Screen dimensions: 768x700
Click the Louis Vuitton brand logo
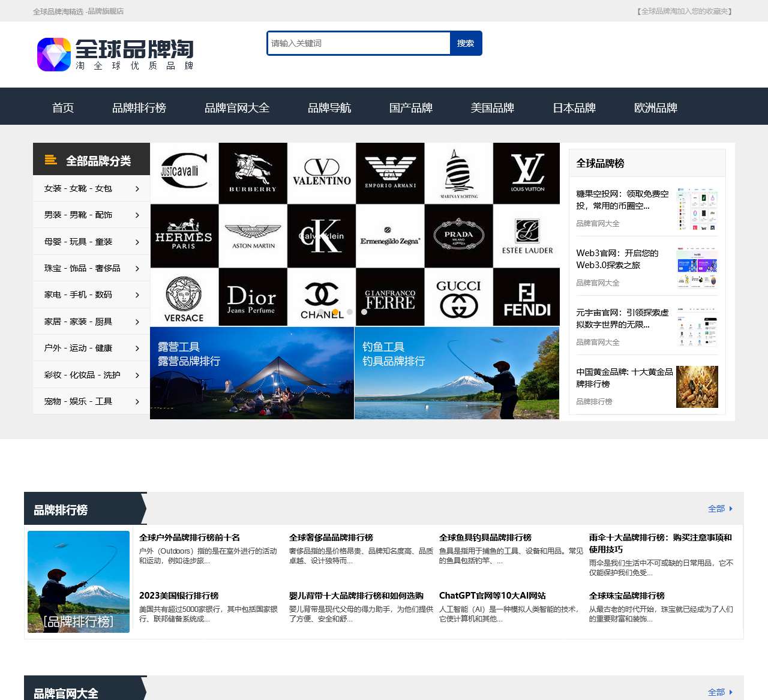[526, 173]
